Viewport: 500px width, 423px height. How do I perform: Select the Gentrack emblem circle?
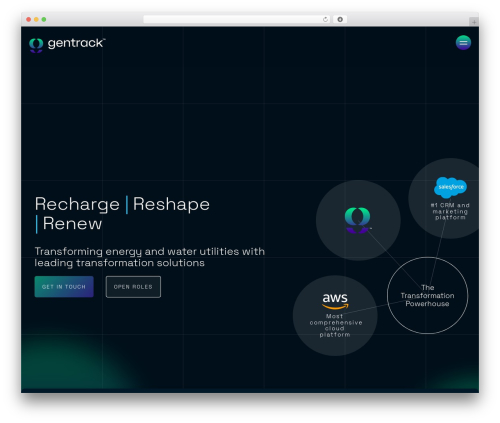(x=358, y=220)
